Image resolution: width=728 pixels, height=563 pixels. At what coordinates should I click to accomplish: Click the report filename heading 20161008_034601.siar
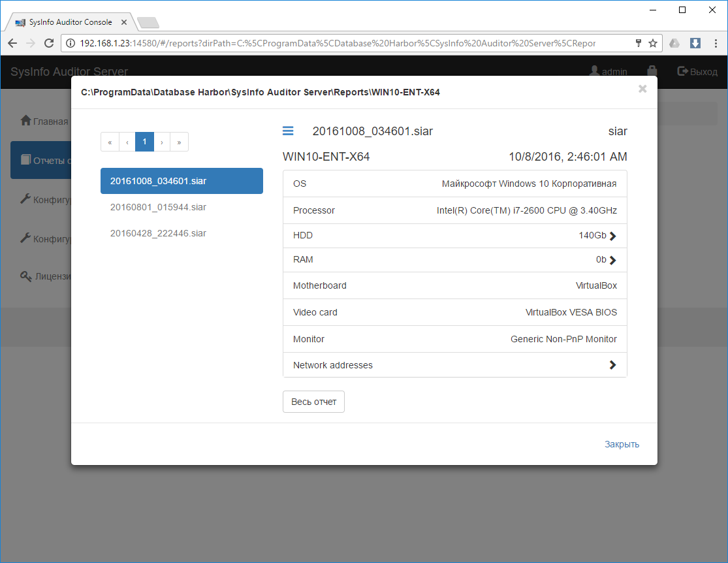[x=372, y=131]
